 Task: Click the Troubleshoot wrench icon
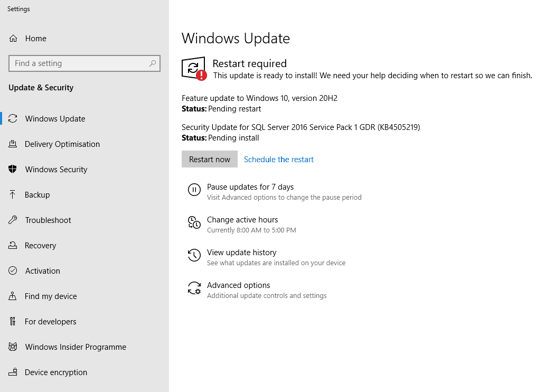[x=13, y=220]
